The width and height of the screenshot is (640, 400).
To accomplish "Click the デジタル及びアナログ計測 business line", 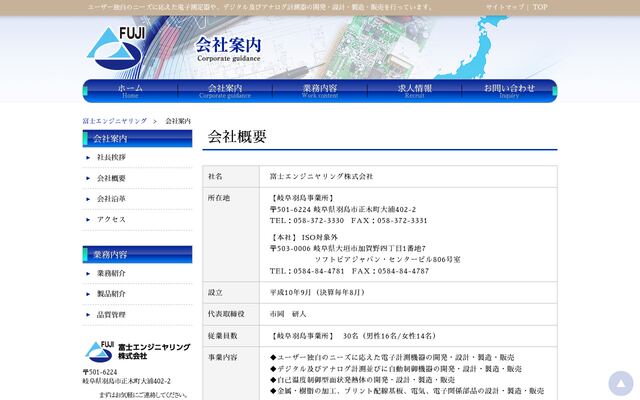I will point(396,369).
